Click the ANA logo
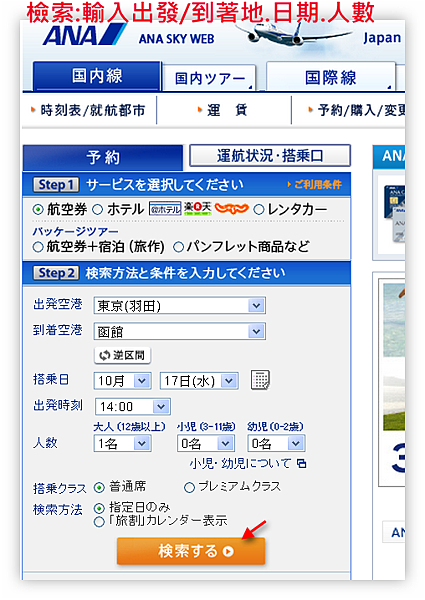This screenshot has height=600, width=425. point(84,34)
